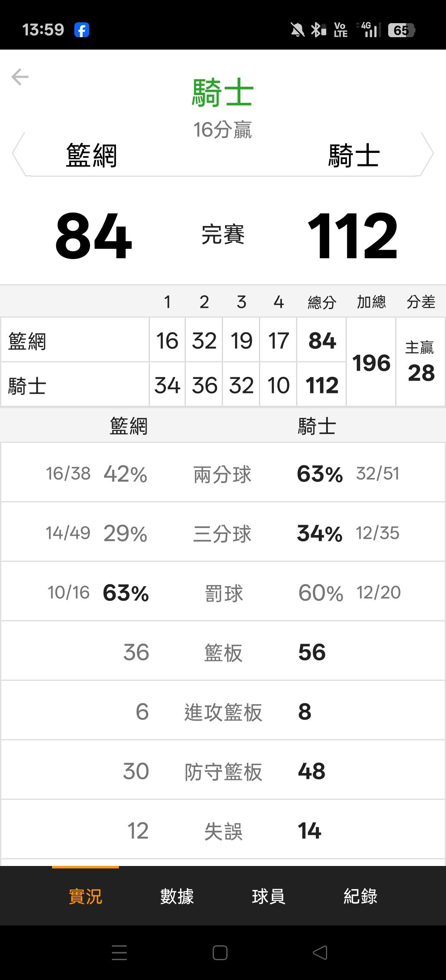The width and height of the screenshot is (446, 980).
Task: Tap the green 騎士 winner title
Action: (223, 93)
